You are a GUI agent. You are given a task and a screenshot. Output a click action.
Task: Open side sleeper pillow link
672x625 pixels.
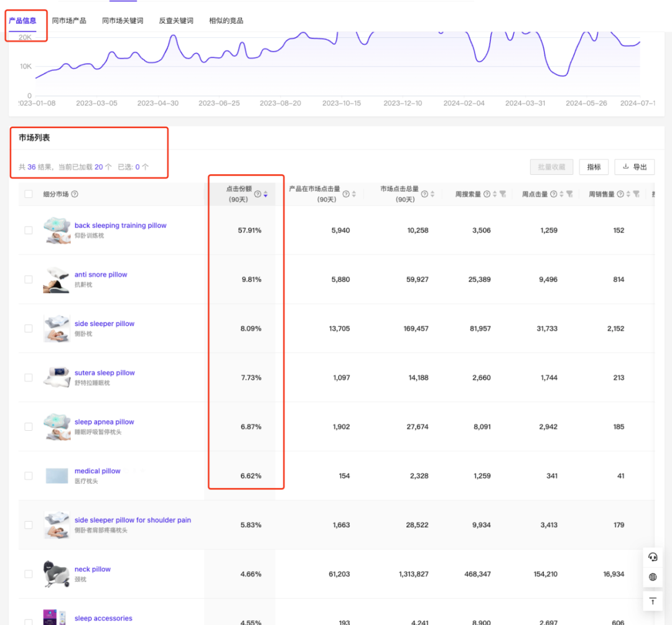coord(105,324)
